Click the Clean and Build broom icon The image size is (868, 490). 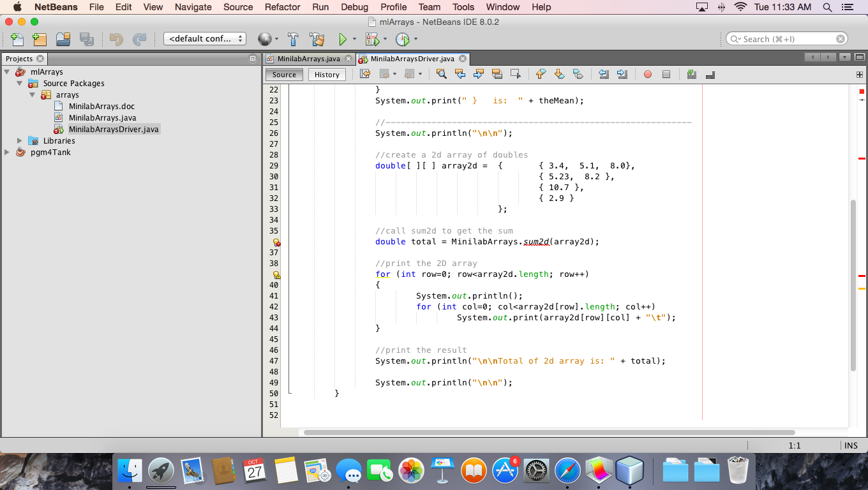tap(317, 40)
